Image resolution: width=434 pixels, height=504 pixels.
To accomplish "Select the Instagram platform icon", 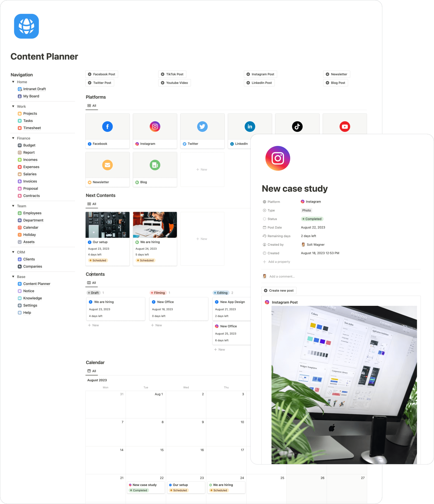I will [155, 126].
